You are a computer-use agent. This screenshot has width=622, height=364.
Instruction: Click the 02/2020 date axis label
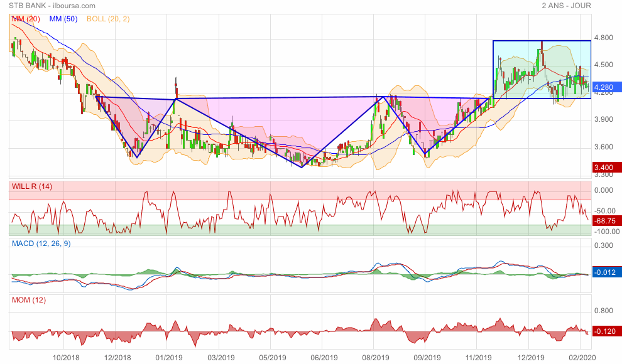582,358
